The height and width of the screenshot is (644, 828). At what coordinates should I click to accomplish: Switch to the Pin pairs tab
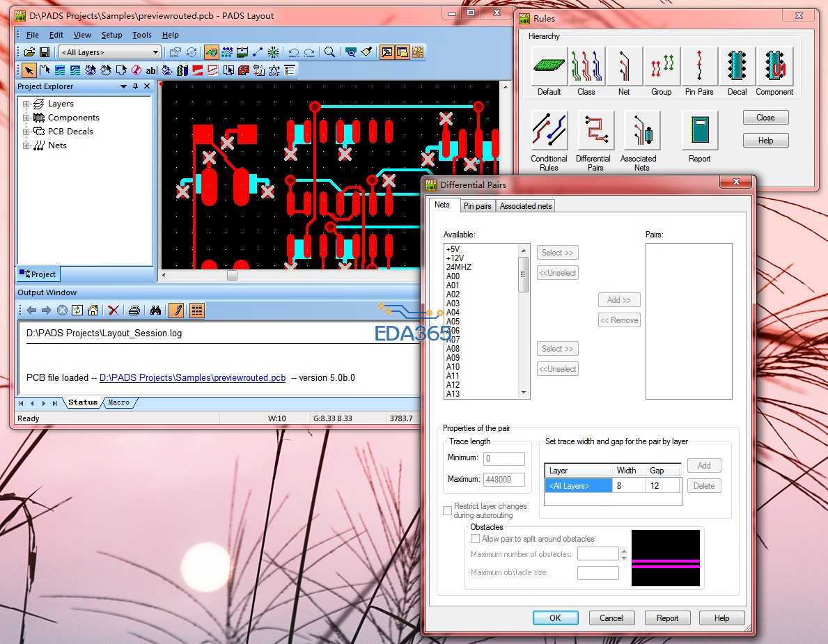[x=478, y=206]
